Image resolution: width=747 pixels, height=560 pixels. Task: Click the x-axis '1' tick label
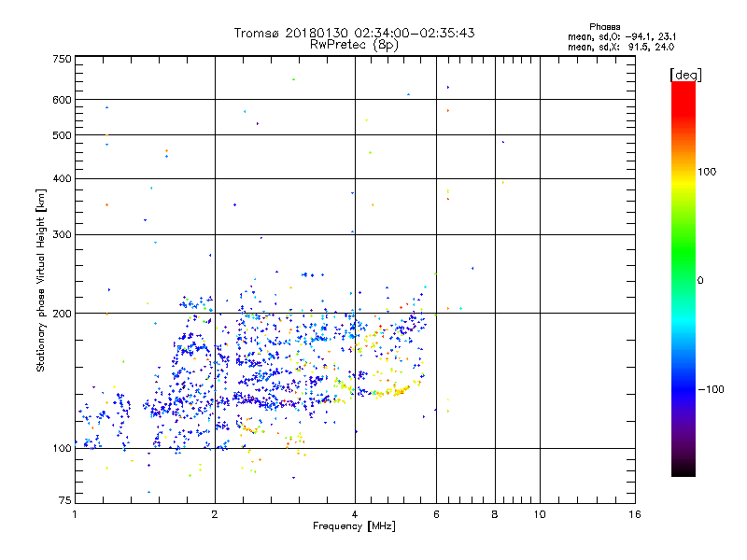(x=75, y=514)
